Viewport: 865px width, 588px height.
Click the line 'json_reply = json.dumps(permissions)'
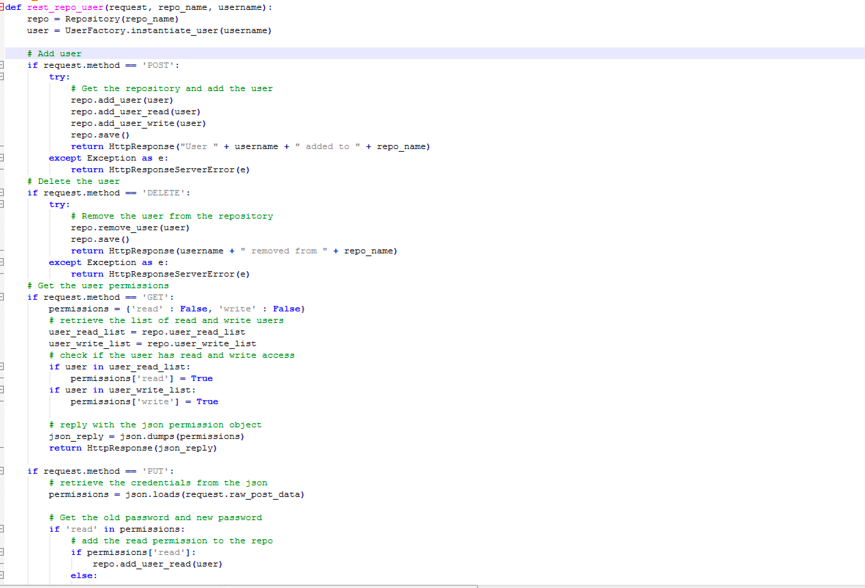(x=146, y=436)
